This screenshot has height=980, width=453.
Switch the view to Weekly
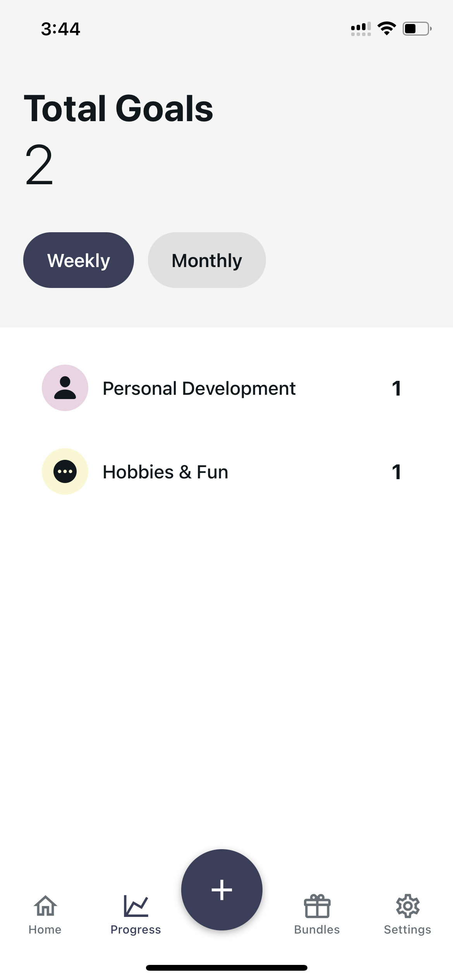[x=79, y=260]
